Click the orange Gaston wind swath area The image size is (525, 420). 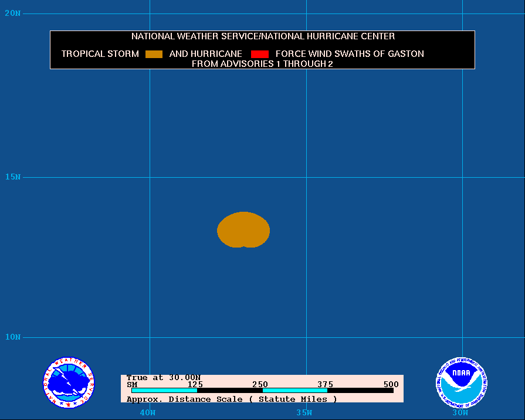tap(243, 230)
